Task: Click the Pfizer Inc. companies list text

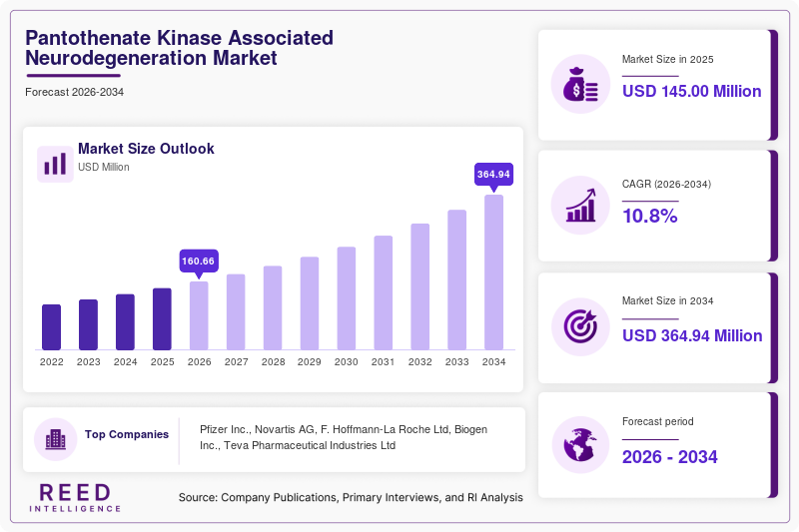Action: [344, 437]
